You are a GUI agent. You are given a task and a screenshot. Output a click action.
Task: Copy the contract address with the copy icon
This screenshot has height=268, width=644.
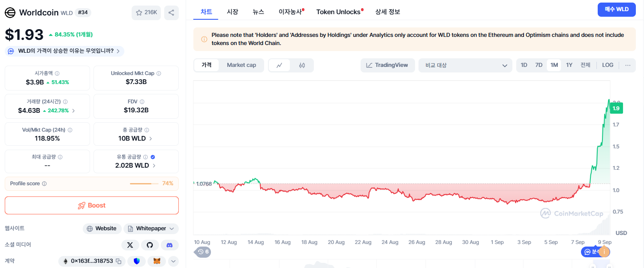(x=118, y=261)
